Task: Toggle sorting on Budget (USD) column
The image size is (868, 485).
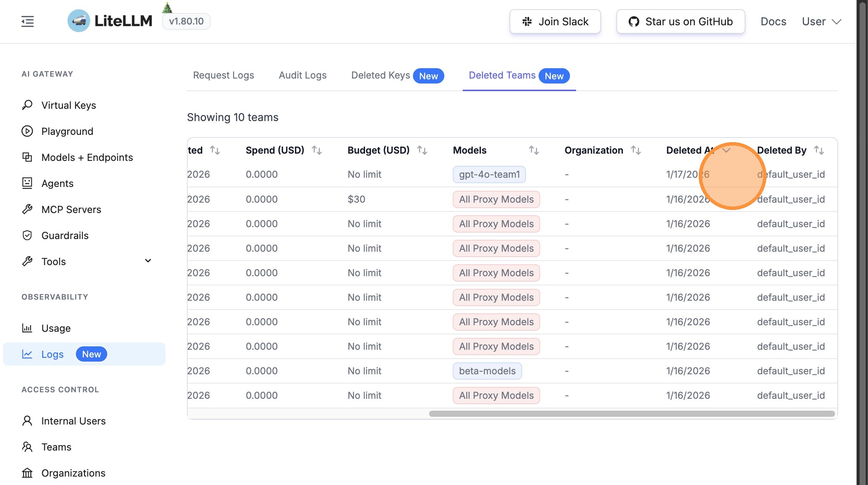Action: pyautogui.click(x=422, y=150)
